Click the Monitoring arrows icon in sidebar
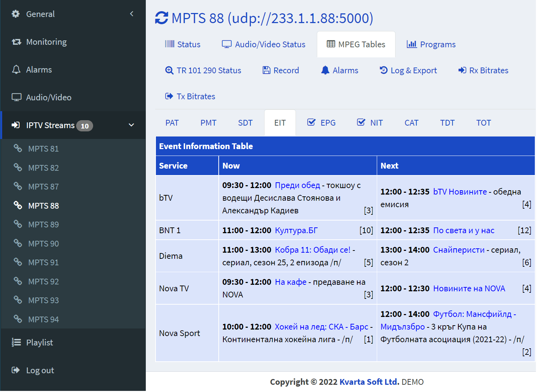 pyautogui.click(x=16, y=42)
